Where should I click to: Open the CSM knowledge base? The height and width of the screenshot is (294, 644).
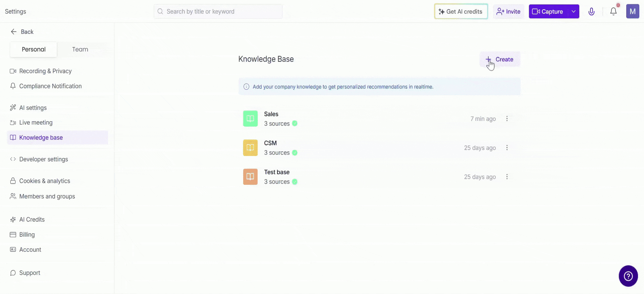[x=379, y=148]
